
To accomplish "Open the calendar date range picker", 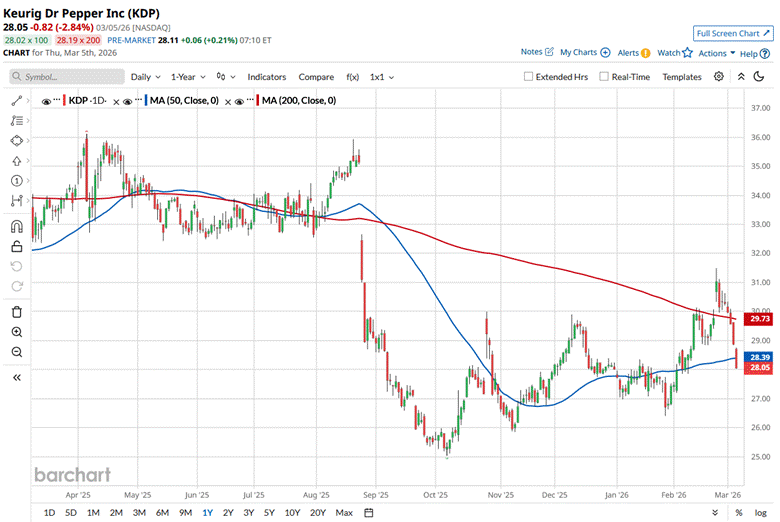I will 369,513.
